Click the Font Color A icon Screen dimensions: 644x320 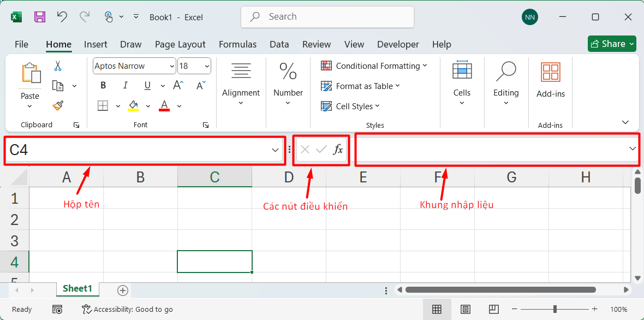163,105
